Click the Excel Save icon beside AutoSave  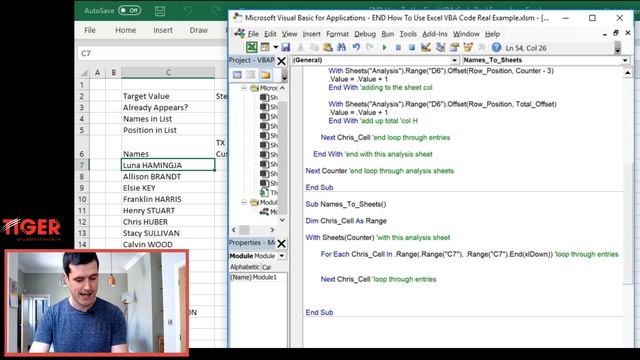click(160, 11)
